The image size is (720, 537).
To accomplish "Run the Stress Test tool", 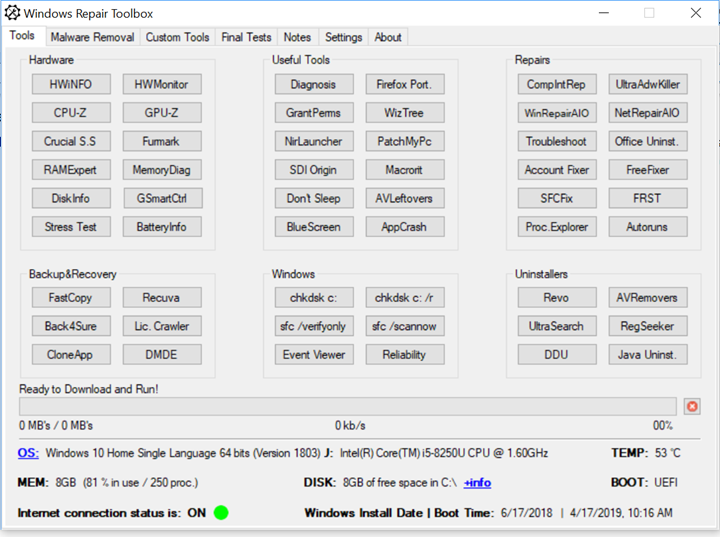I will point(71,227).
